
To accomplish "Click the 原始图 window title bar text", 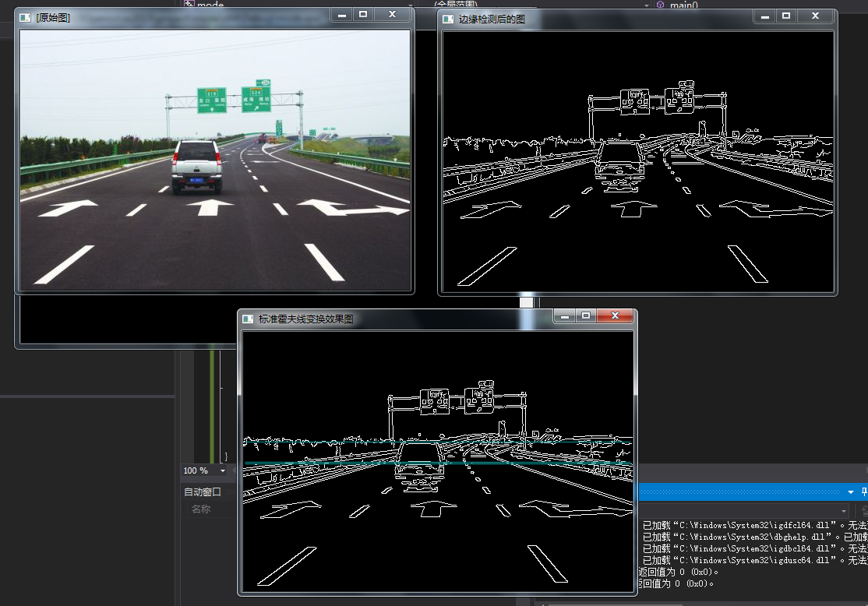I will (53, 18).
